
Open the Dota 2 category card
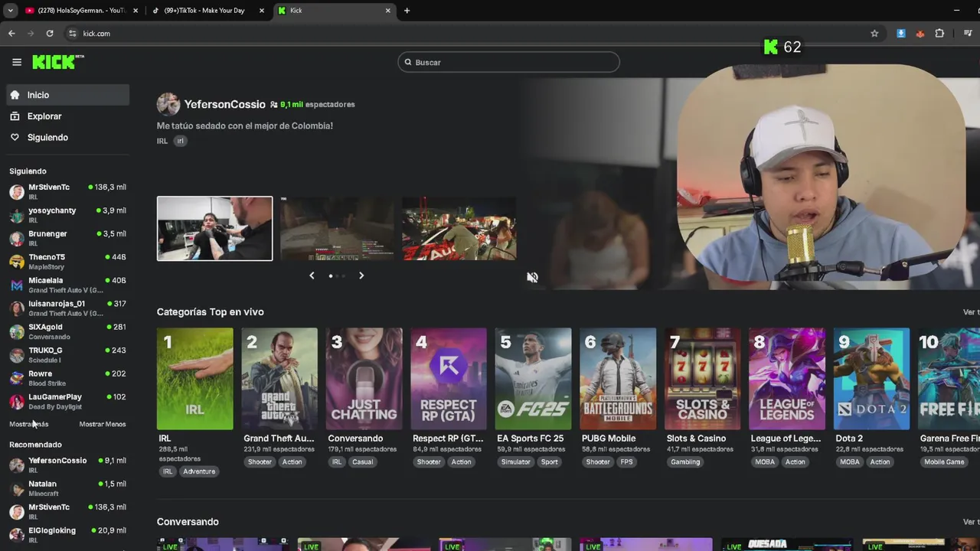(x=871, y=379)
